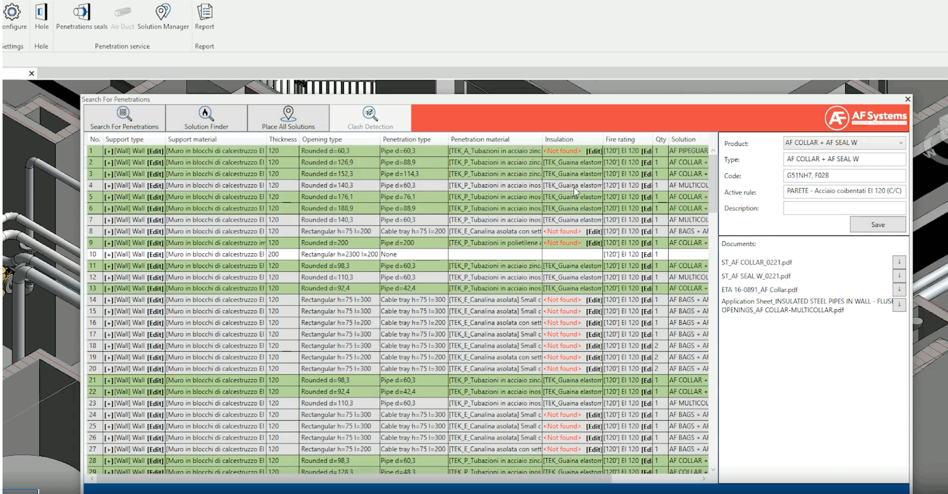Sort by the No. column header
The height and width of the screenshot is (494, 948).
click(95, 139)
